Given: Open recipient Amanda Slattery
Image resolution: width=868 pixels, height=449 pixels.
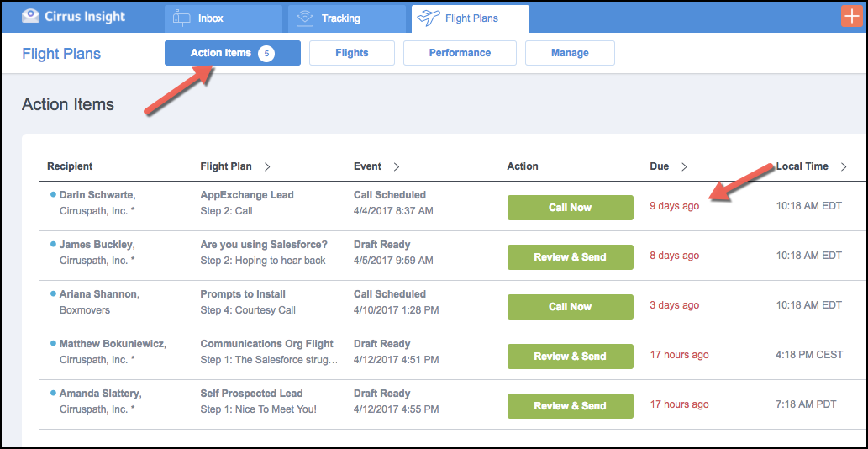Looking at the screenshot, I should pyautogui.click(x=101, y=393).
